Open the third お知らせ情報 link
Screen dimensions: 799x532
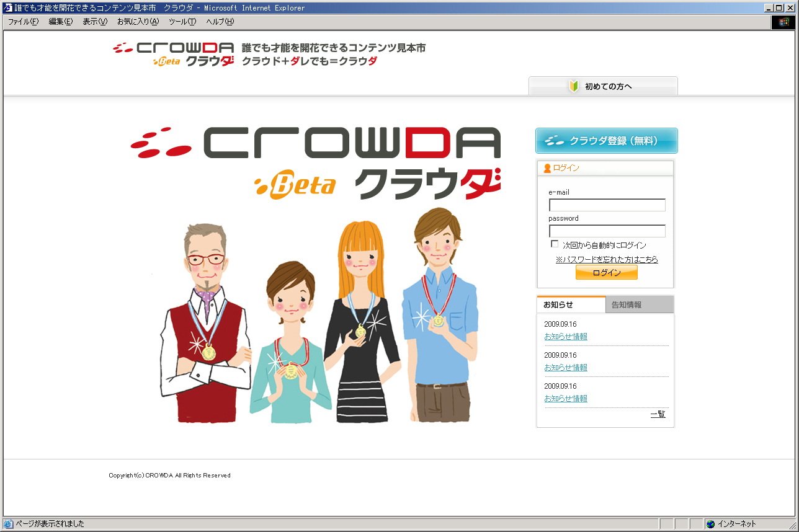coord(566,399)
